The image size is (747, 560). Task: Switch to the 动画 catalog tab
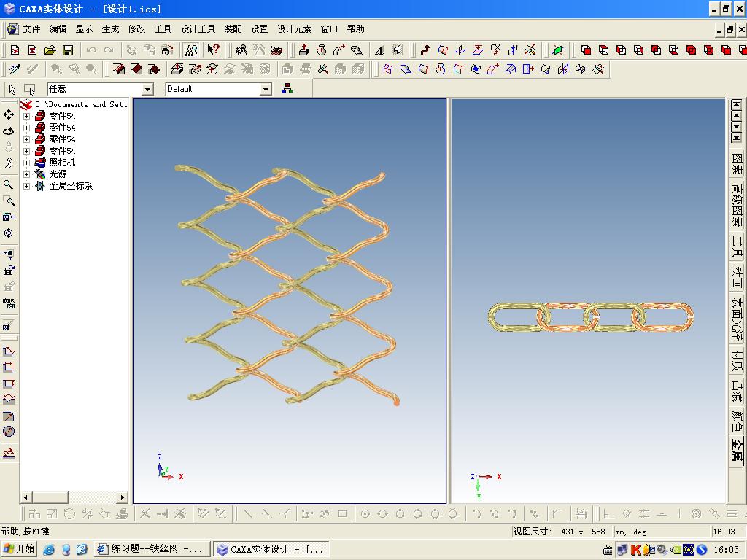tap(737, 278)
